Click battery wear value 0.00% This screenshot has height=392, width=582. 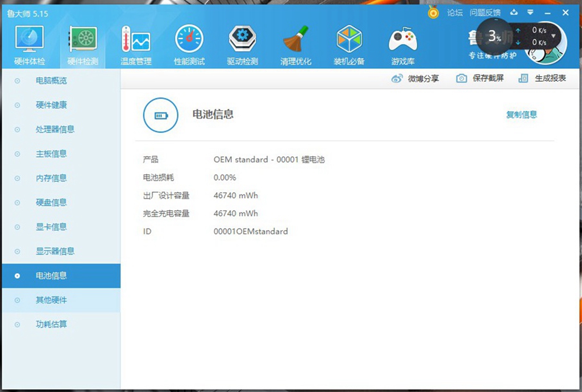click(225, 178)
